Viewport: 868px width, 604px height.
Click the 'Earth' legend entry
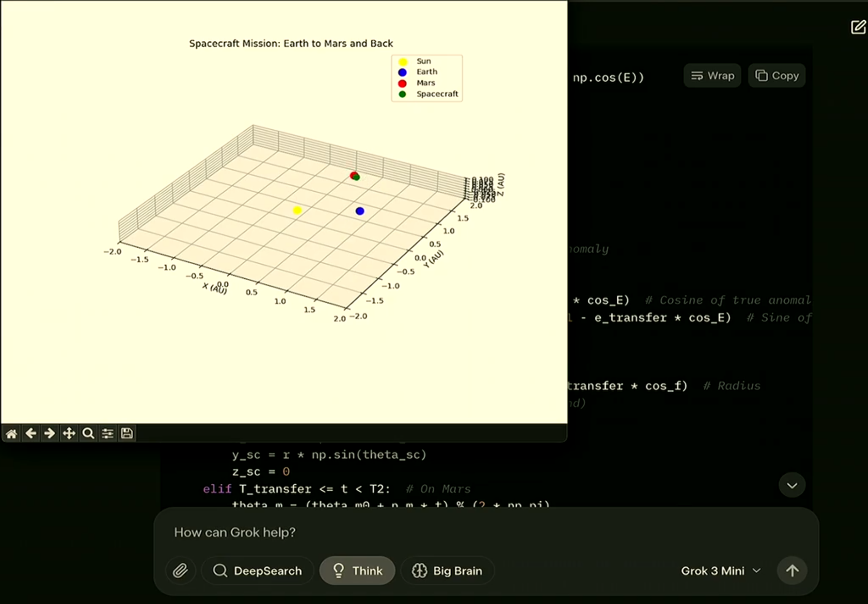click(427, 72)
